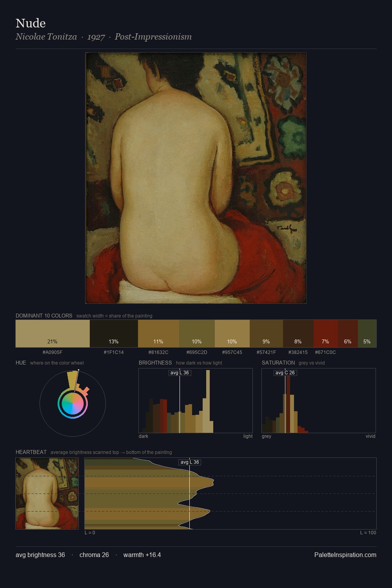Select the 6% dark red swatch
Screen dimensions: 392x588
click(348, 334)
